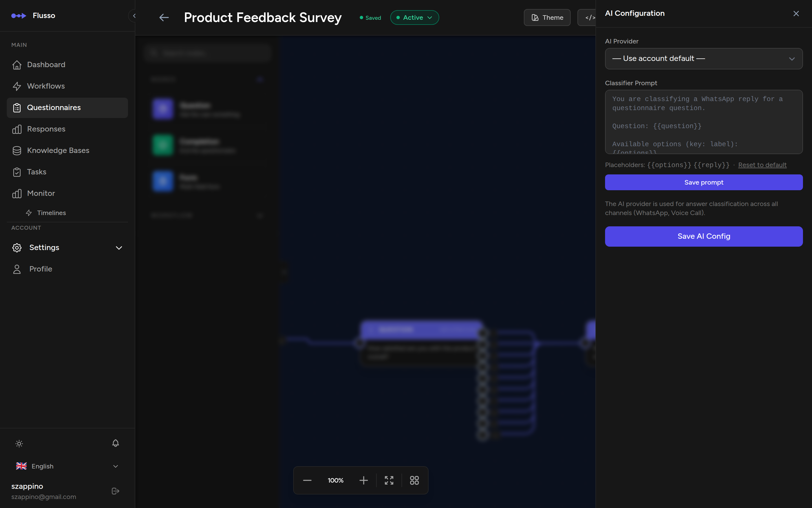Click the Flusso logo icon
812x508 pixels.
(x=18, y=16)
